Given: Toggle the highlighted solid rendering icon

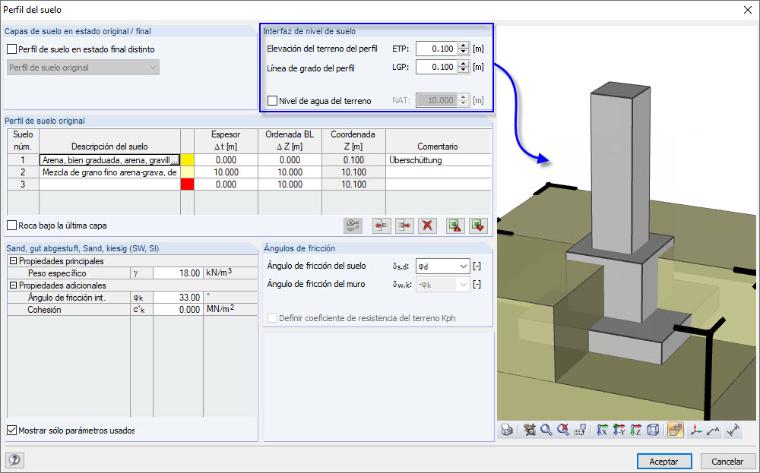Looking at the screenshot, I should [675, 430].
